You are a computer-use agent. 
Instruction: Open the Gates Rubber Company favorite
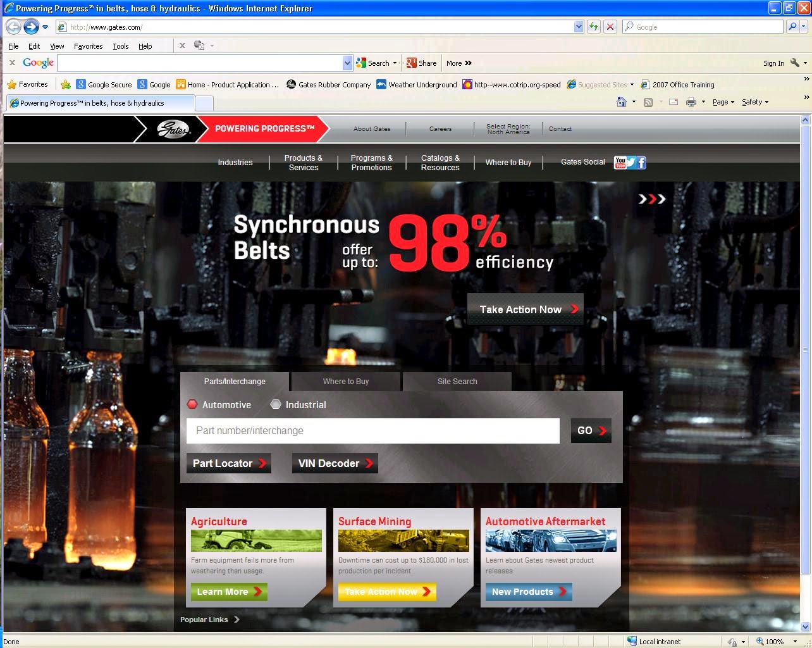point(328,84)
